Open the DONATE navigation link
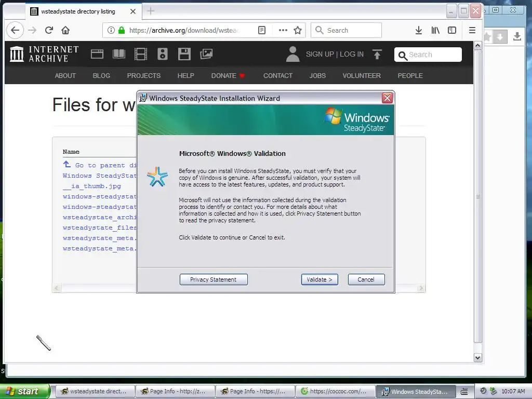Screen dimensions: 532x399 pos(228,76)
